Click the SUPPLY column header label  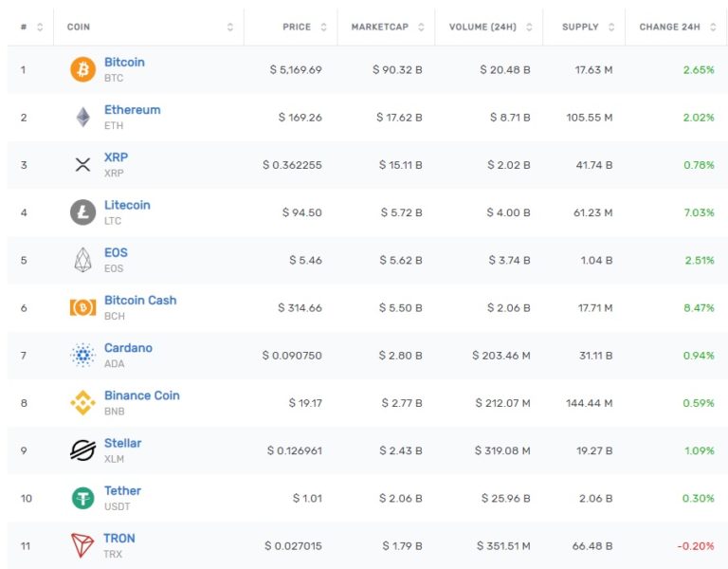580,27
